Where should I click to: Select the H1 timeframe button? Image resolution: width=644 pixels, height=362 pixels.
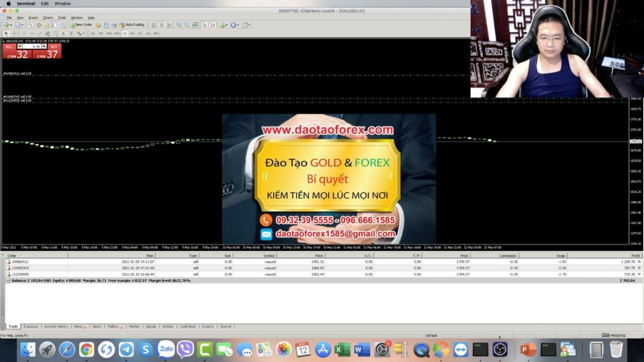[125, 34]
